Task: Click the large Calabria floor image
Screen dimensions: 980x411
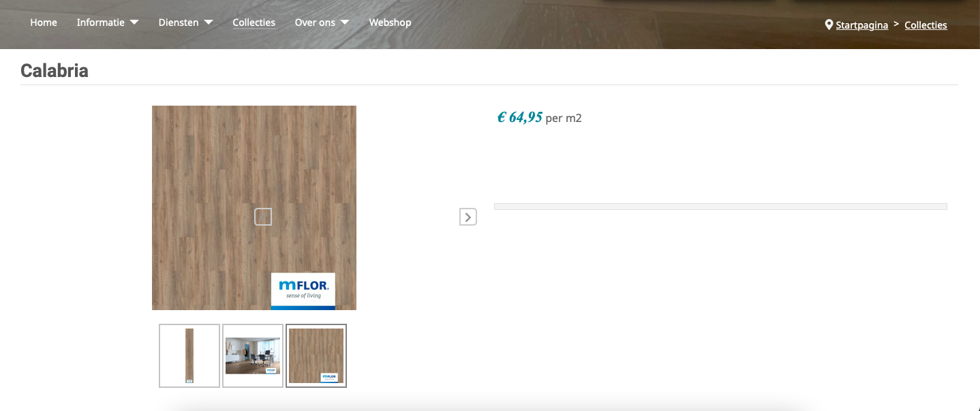Action: [x=254, y=208]
